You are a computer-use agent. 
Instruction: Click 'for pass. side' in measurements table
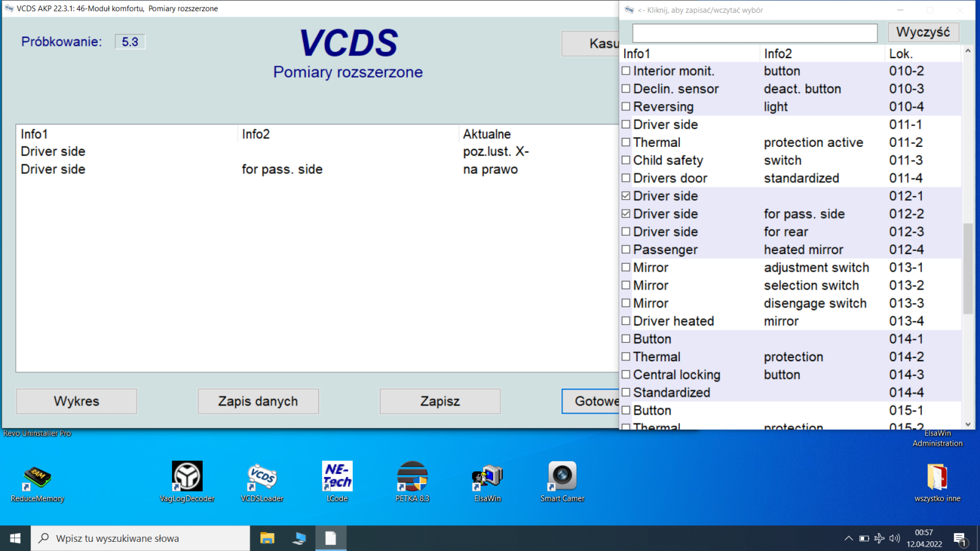(282, 169)
